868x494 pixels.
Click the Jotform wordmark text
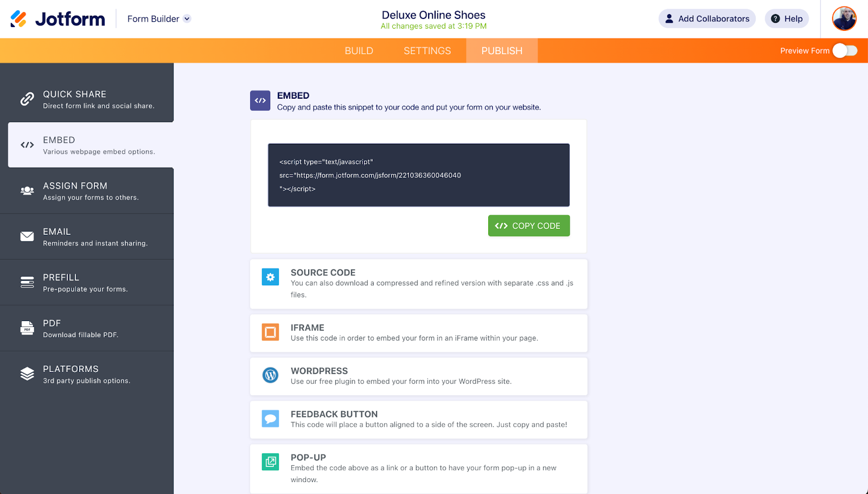[x=70, y=19]
